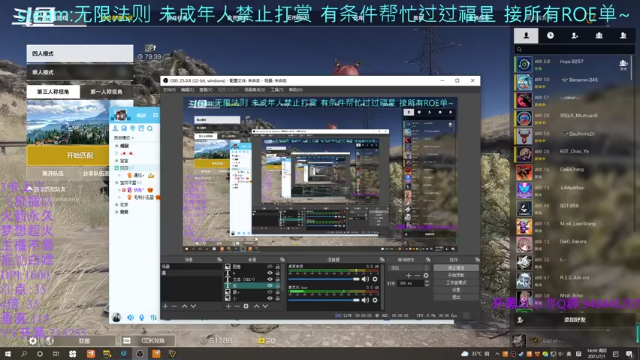Hide the 文本 (GDI+) source eye icon
This screenshot has width=640, height=360.
tap(269, 279)
